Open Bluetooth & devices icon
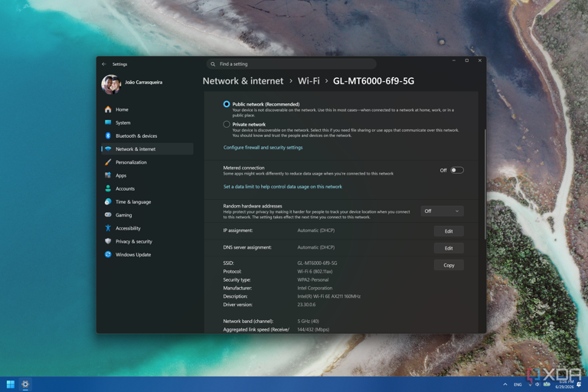This screenshot has height=392, width=588. pyautogui.click(x=108, y=136)
